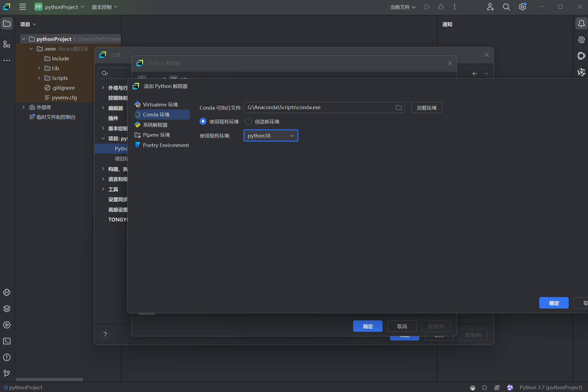
Task: Open the More actions vertical dots menu
Action: (x=455, y=7)
